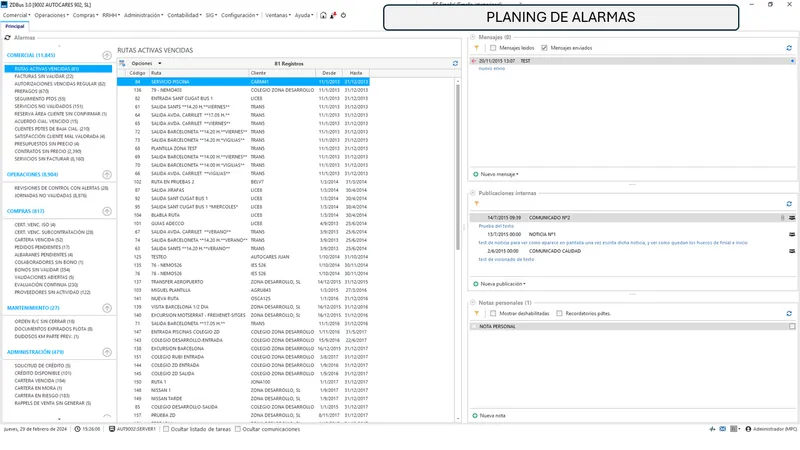Click the icon on COMUNICADO CALIDAD row
Viewport: 800px width, 450px height.
click(792, 251)
